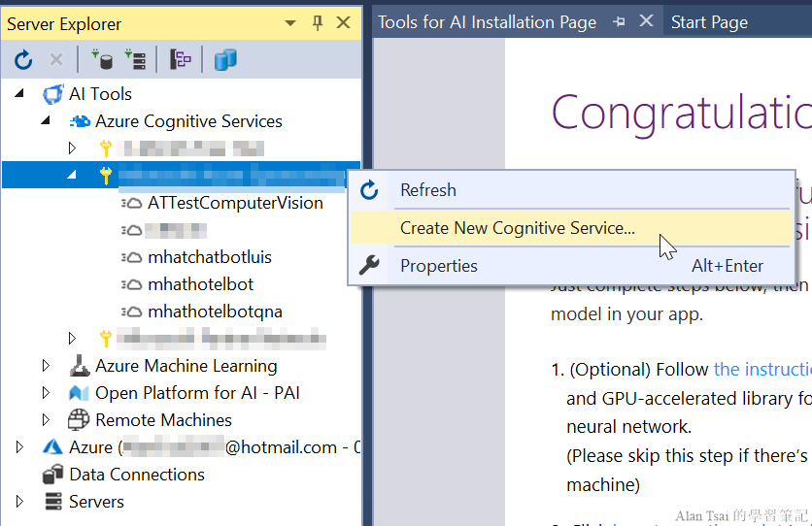Image resolution: width=812 pixels, height=526 pixels.
Task: Click the mhatchatbotluis cloud icon
Action: point(132,257)
